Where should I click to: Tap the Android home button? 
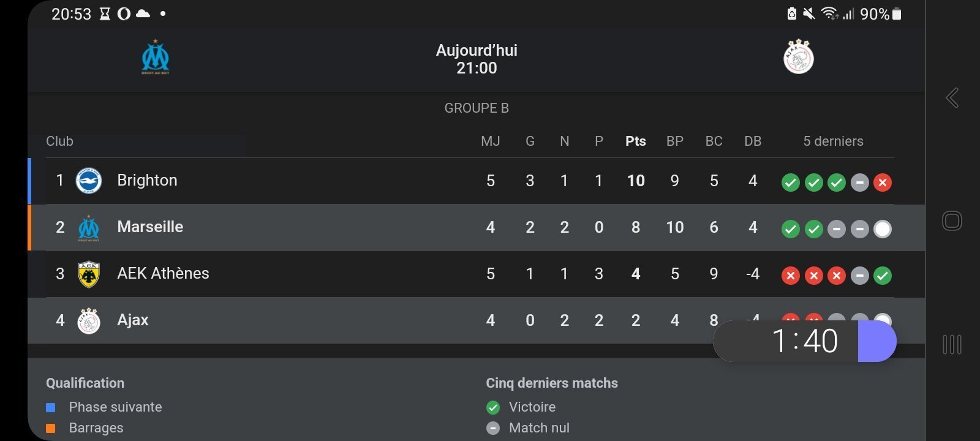pos(952,221)
